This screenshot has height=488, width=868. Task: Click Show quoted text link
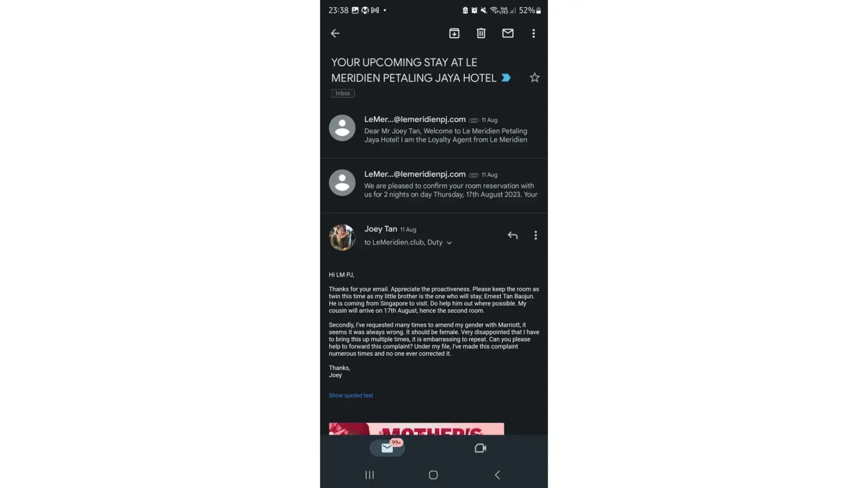coord(351,395)
